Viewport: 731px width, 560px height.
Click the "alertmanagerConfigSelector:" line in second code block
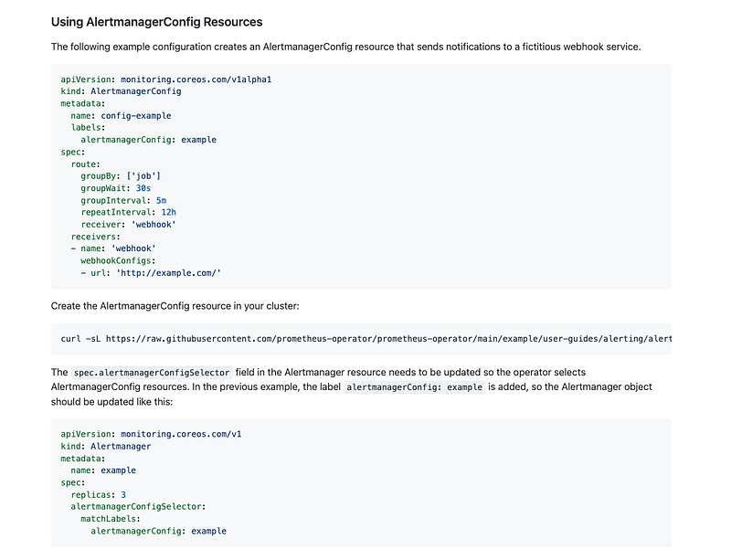tap(138, 507)
